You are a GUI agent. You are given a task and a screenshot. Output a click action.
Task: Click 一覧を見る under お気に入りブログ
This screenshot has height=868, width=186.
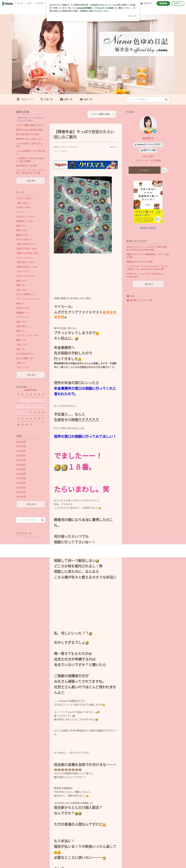148,284
